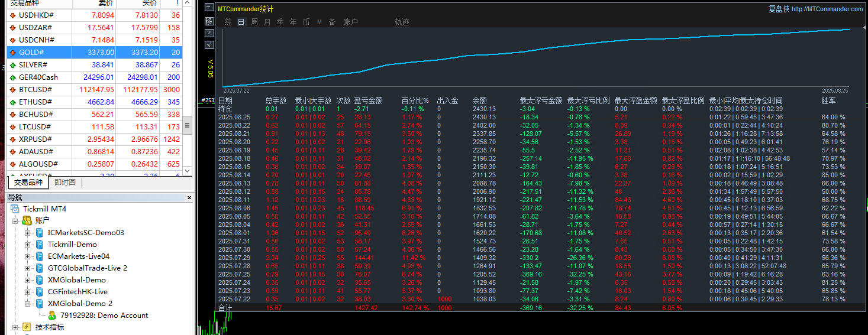Image resolution: width=868 pixels, height=335 pixels.
Task: Click the Tickmill-Demo server icon
Action: click(40, 245)
